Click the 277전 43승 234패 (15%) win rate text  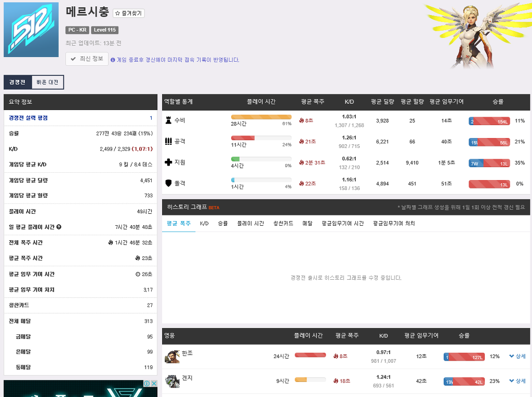click(124, 133)
